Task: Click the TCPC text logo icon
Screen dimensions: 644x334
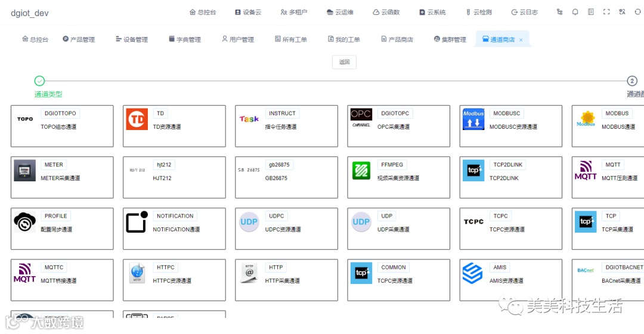Action: [x=473, y=222]
